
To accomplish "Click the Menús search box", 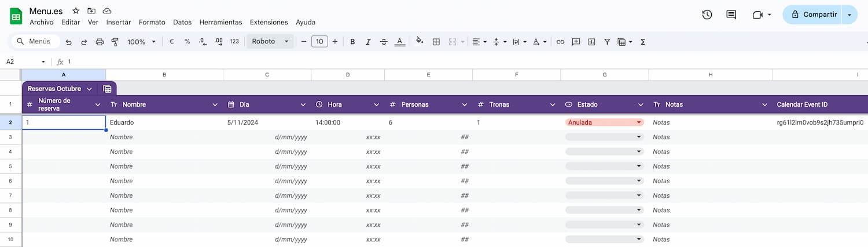I will (36, 42).
